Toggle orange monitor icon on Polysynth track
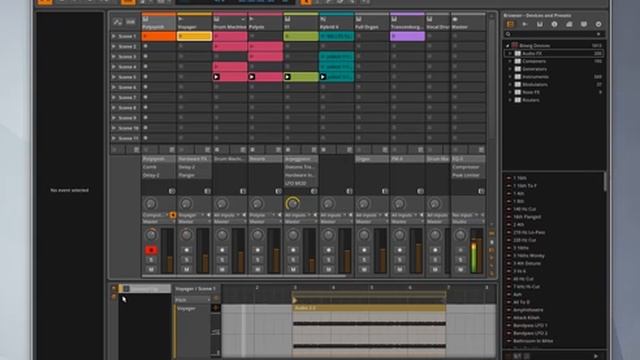 [173, 215]
